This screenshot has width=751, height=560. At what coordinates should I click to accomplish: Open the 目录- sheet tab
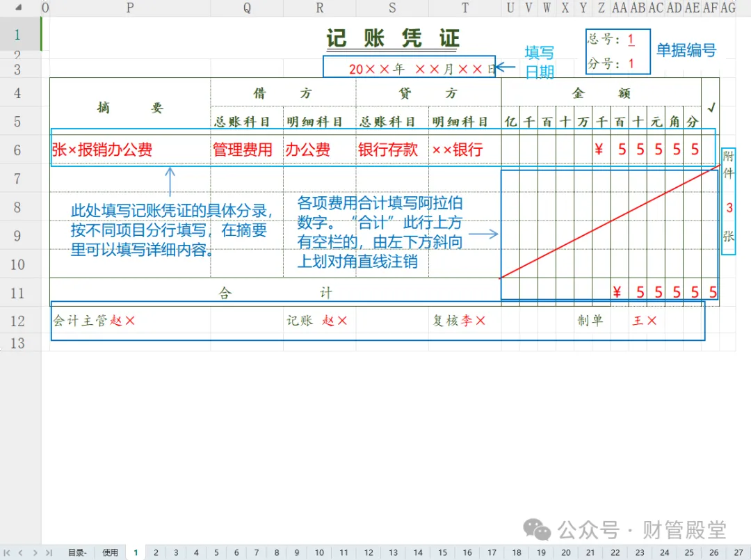click(77, 552)
